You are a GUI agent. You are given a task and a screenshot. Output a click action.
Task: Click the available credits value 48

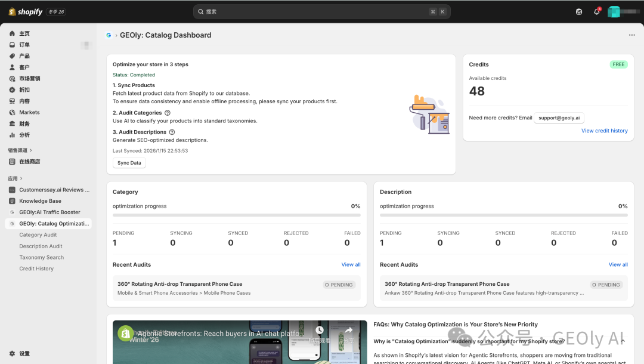[x=477, y=91]
